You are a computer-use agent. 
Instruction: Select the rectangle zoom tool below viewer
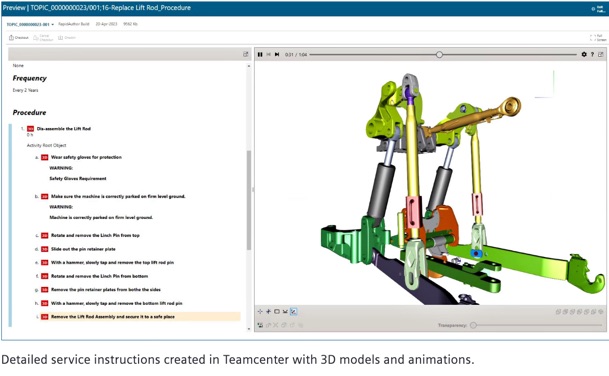point(277,312)
